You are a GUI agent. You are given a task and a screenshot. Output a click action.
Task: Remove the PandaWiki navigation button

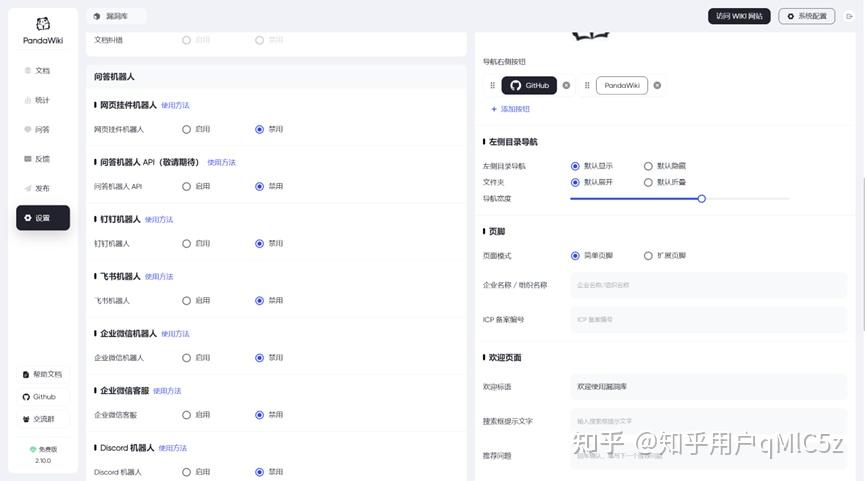click(x=657, y=86)
